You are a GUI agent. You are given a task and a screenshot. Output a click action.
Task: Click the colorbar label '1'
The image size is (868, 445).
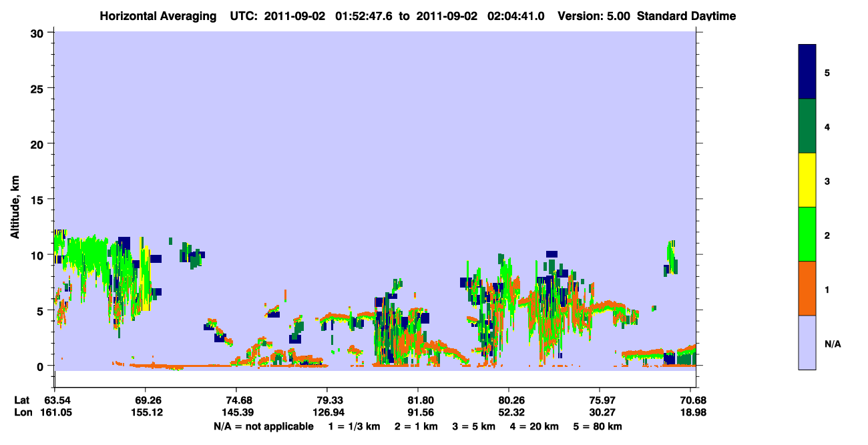pyautogui.click(x=827, y=289)
